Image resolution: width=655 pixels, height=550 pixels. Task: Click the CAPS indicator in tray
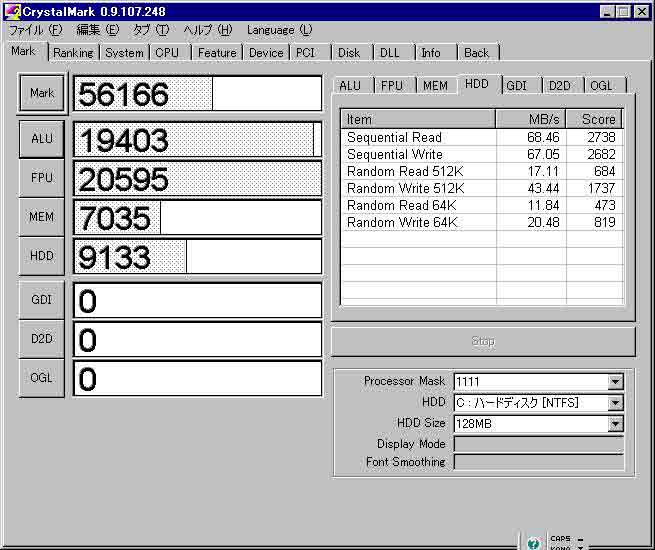[x=561, y=538]
